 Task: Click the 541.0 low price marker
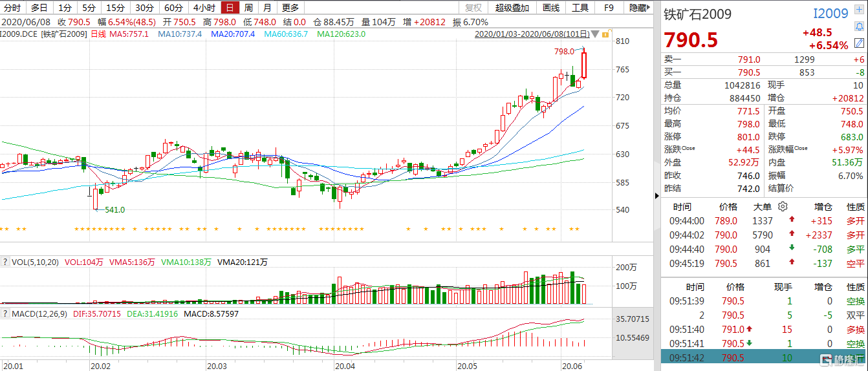115,209
